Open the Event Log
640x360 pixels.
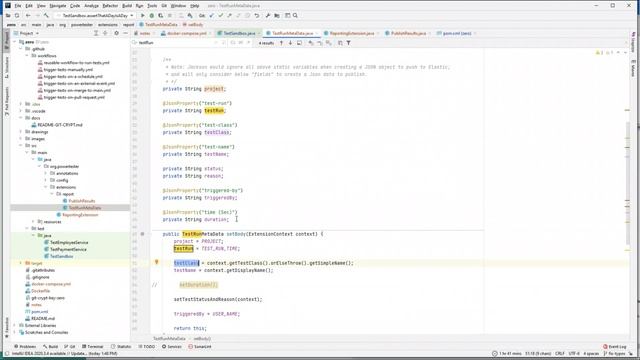(x=615, y=347)
